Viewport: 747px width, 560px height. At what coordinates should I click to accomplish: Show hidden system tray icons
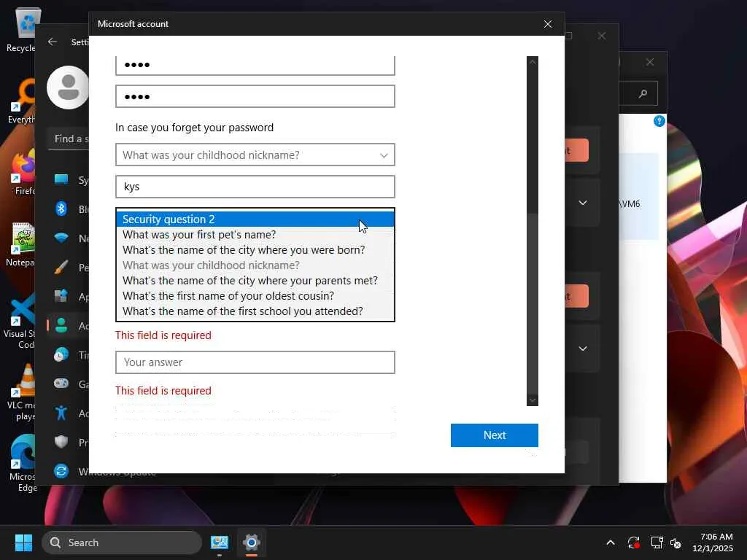pos(611,542)
